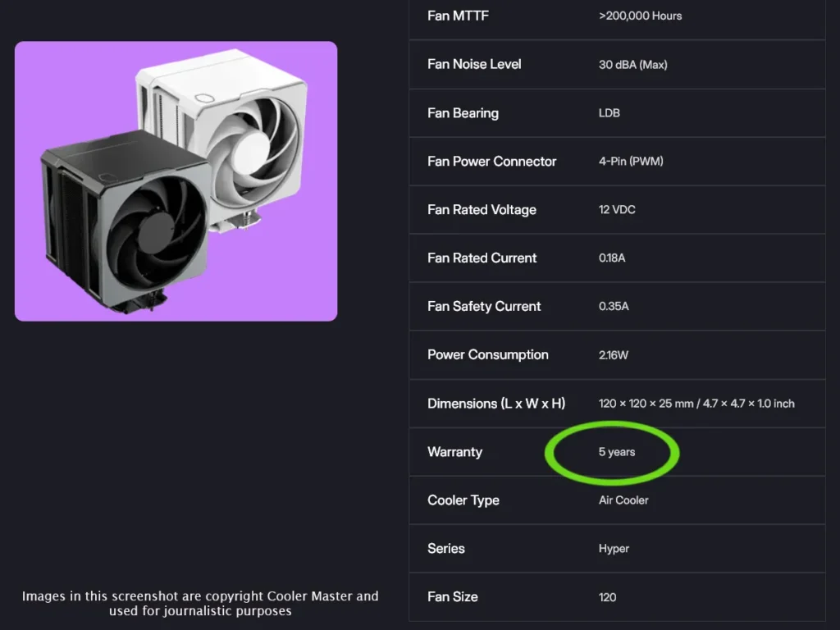This screenshot has height=630, width=840.
Task: Click the Fan Bearing row label
Action: pos(463,113)
